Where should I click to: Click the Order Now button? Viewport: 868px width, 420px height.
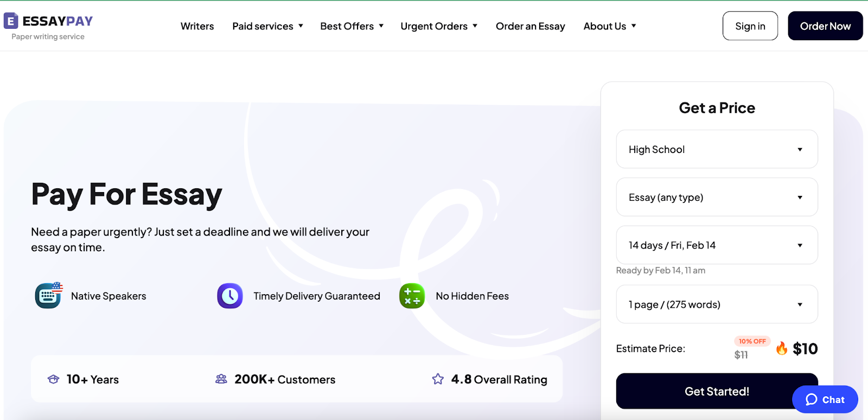[x=825, y=26]
